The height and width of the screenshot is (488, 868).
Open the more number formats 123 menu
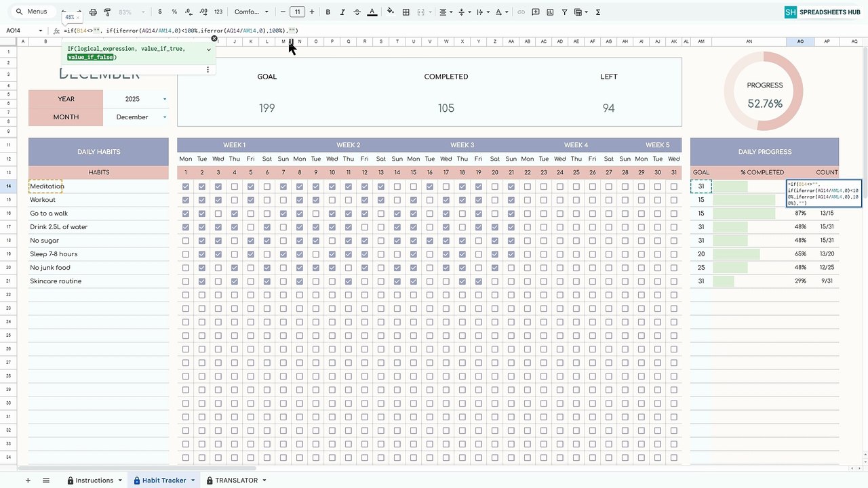[x=218, y=12]
